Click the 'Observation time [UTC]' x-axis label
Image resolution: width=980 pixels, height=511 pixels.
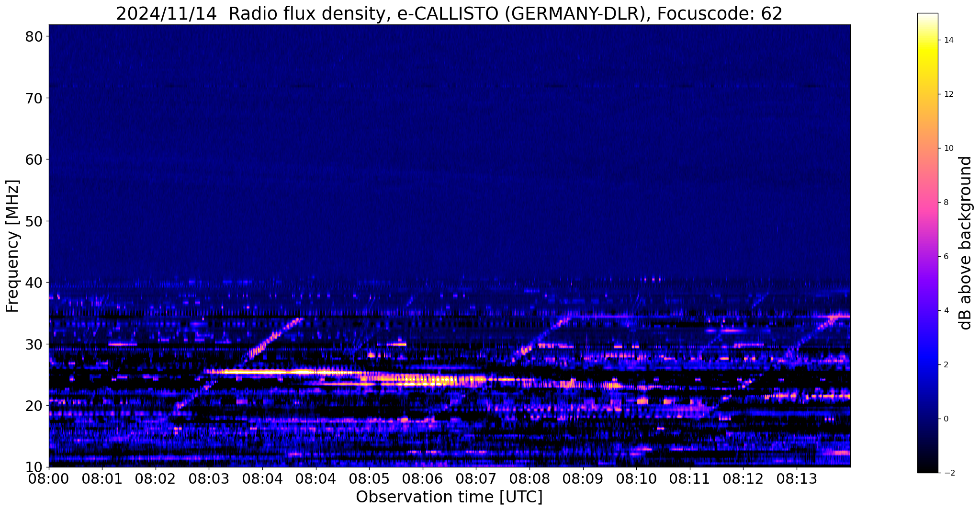[x=449, y=497]
